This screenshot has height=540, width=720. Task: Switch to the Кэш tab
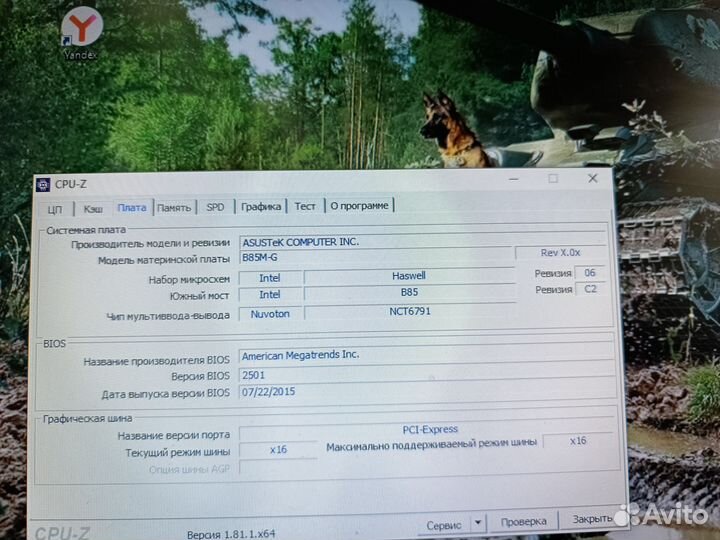(93, 209)
